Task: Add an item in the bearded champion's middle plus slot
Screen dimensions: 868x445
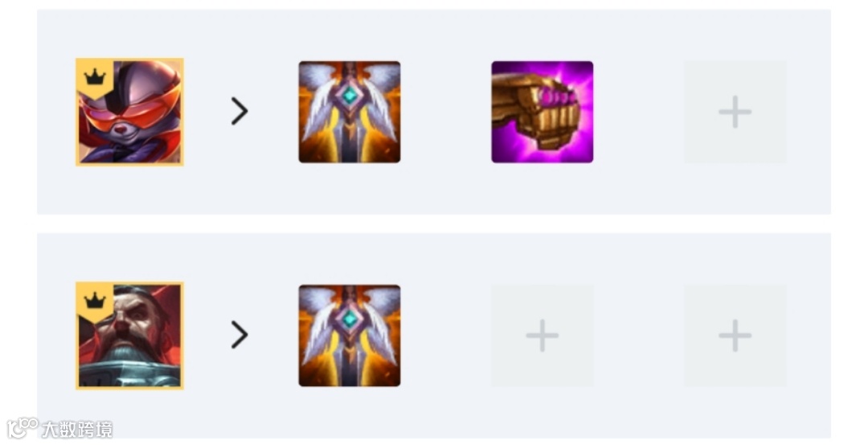Action: (x=542, y=336)
